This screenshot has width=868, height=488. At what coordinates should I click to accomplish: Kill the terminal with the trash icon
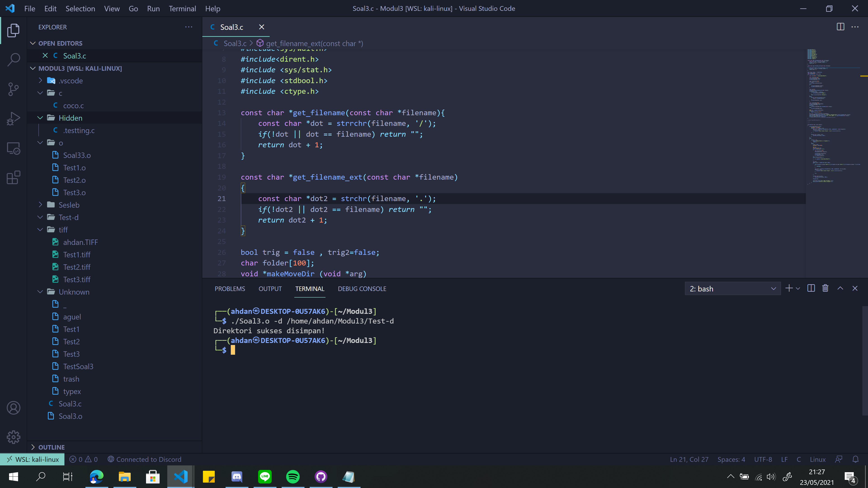coord(826,288)
